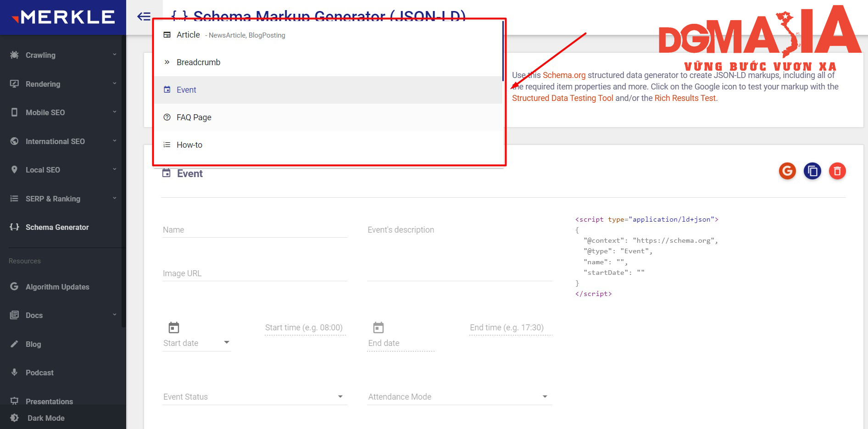Screen dimensions: 868x429
Task: Expand the Mobile SEO menu chevron
Action: [115, 112]
